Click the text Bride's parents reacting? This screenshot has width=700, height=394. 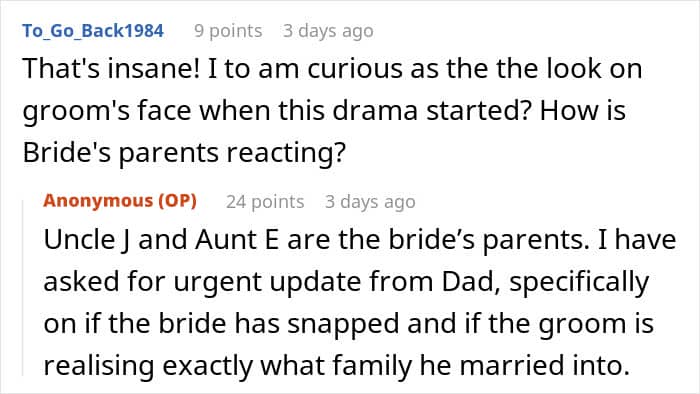click(x=184, y=153)
